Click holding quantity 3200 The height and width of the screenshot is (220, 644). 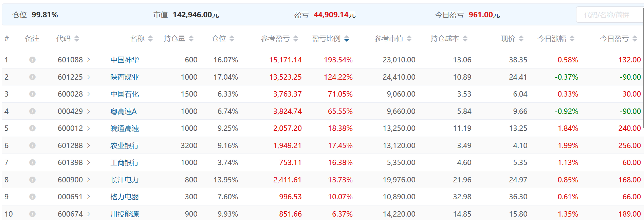(189, 145)
